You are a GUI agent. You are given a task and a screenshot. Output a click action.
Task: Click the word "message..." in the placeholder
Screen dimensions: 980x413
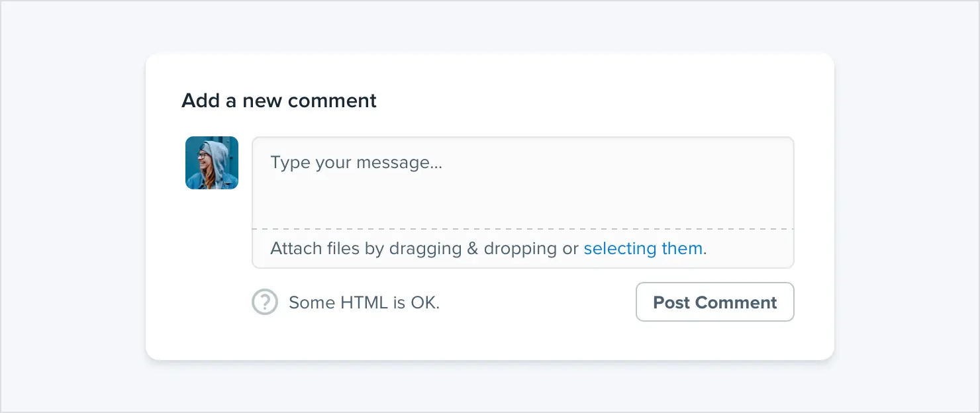[399, 163]
